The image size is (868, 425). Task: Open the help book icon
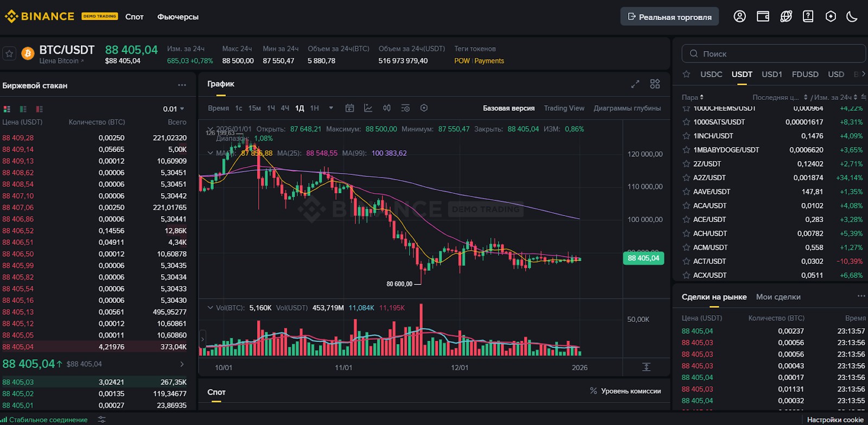click(x=808, y=16)
